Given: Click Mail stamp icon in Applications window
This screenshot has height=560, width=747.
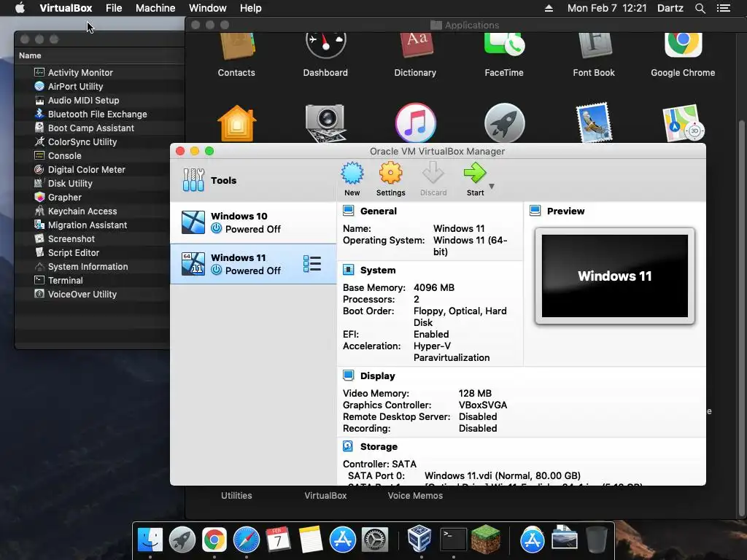Looking at the screenshot, I should pos(594,122).
